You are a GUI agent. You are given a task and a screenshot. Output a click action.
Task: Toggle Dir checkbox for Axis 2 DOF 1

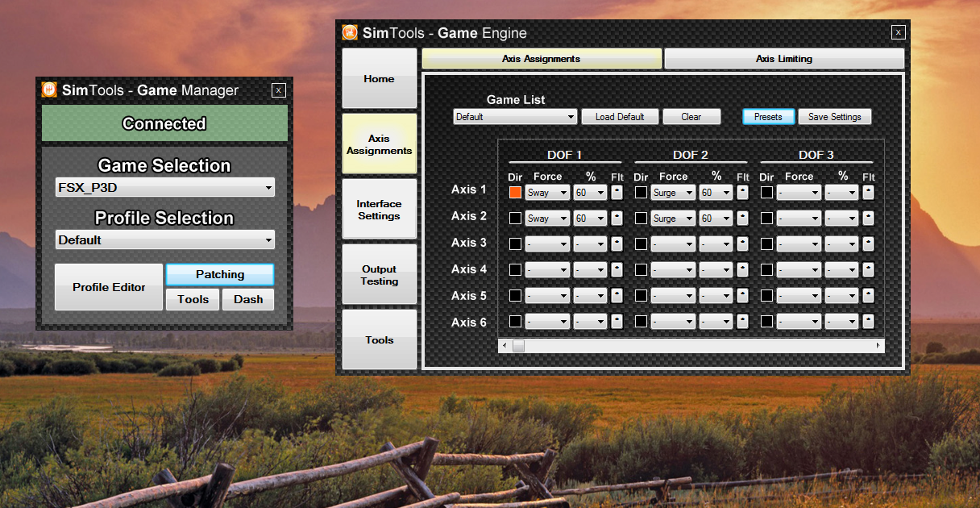(515, 218)
